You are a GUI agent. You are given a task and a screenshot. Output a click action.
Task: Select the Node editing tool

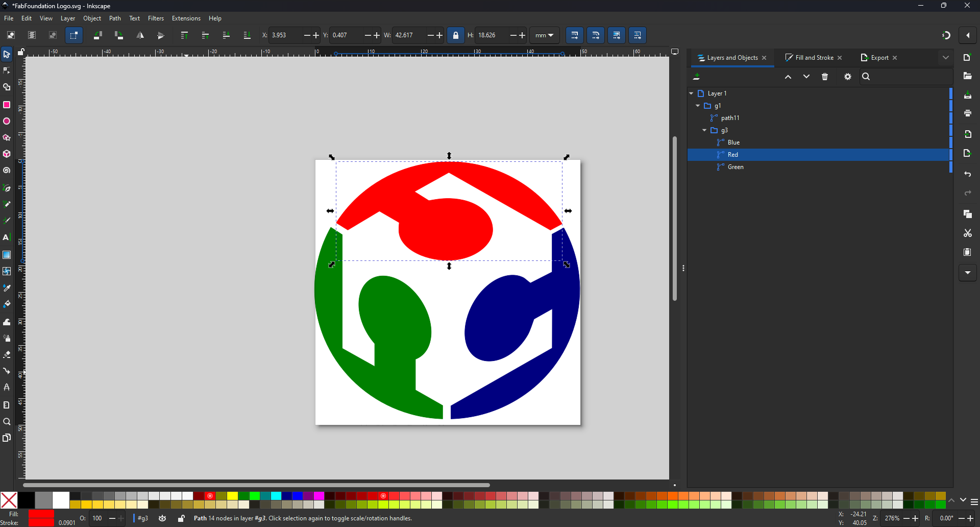tap(7, 70)
